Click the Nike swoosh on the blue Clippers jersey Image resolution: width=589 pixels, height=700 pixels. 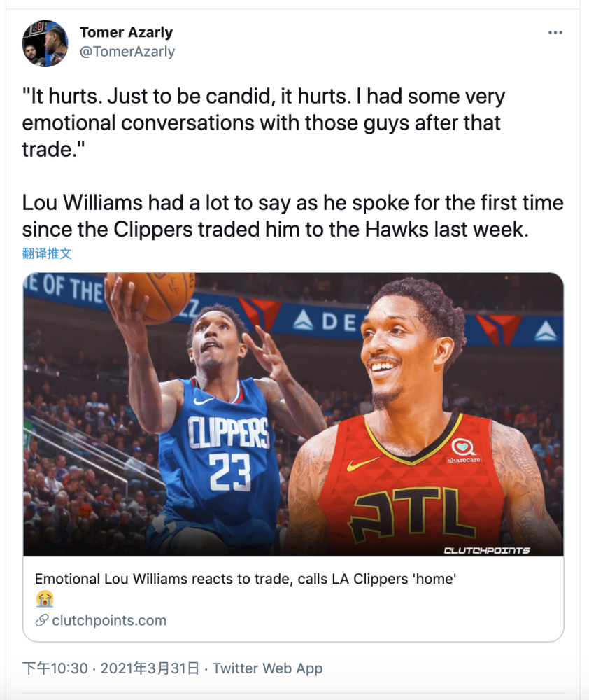[204, 401]
